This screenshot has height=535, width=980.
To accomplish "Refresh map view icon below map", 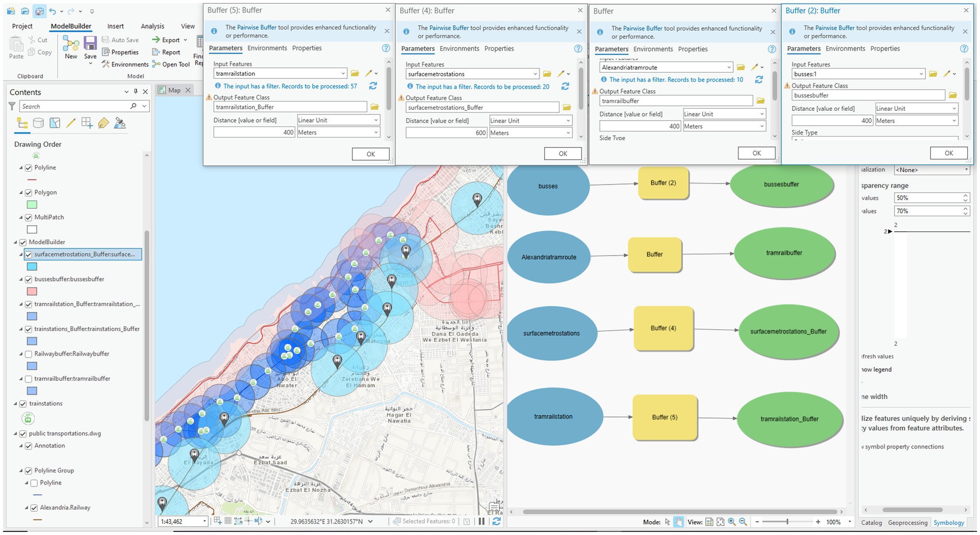I will coord(496,522).
